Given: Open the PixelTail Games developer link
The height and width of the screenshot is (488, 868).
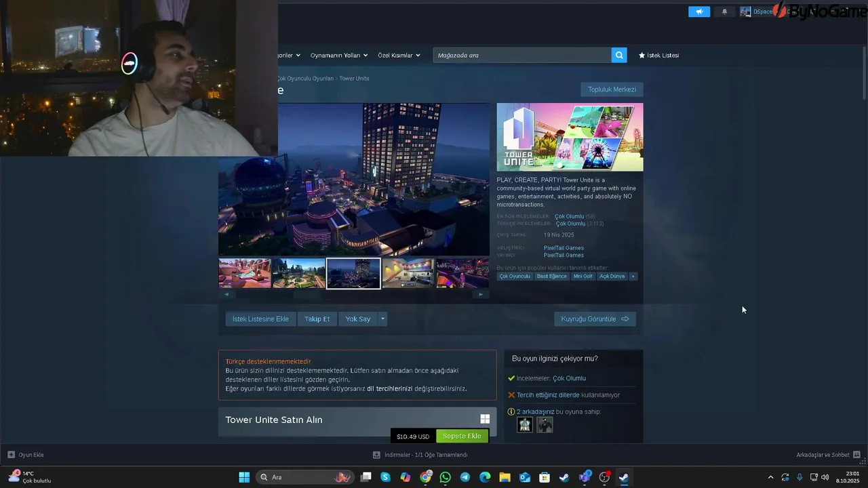Looking at the screenshot, I should (x=564, y=247).
